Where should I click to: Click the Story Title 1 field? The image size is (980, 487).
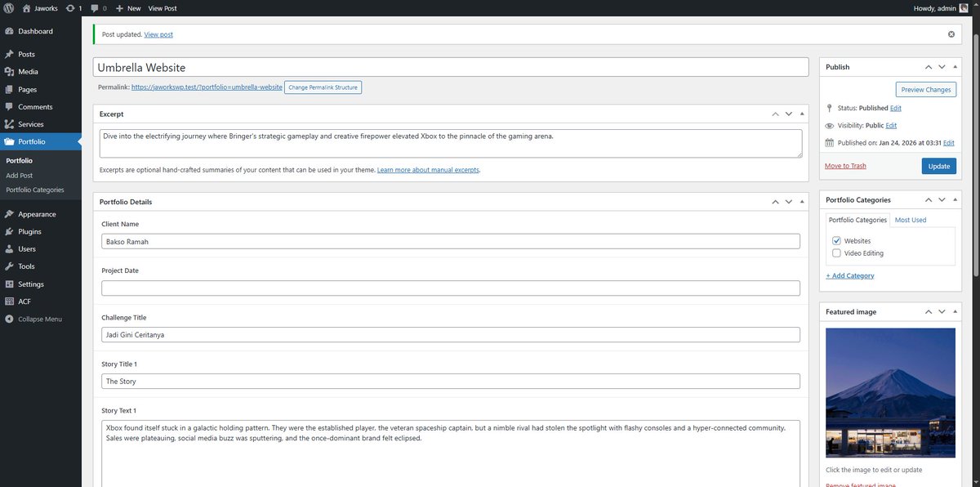(x=451, y=382)
